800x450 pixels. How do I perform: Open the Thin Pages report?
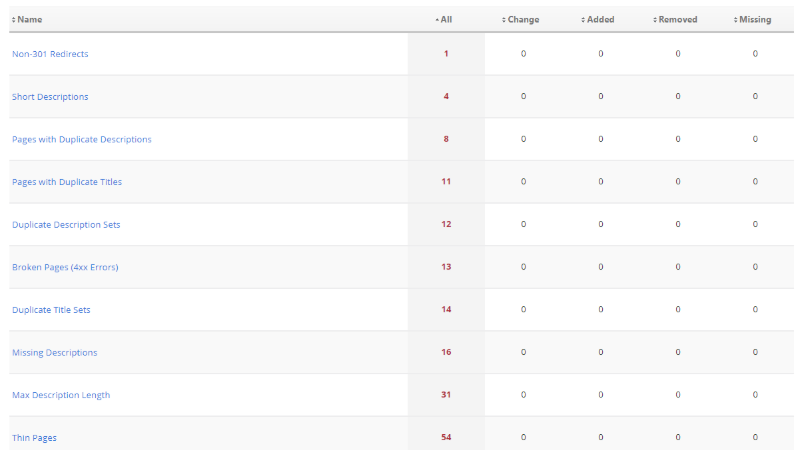[34, 438]
